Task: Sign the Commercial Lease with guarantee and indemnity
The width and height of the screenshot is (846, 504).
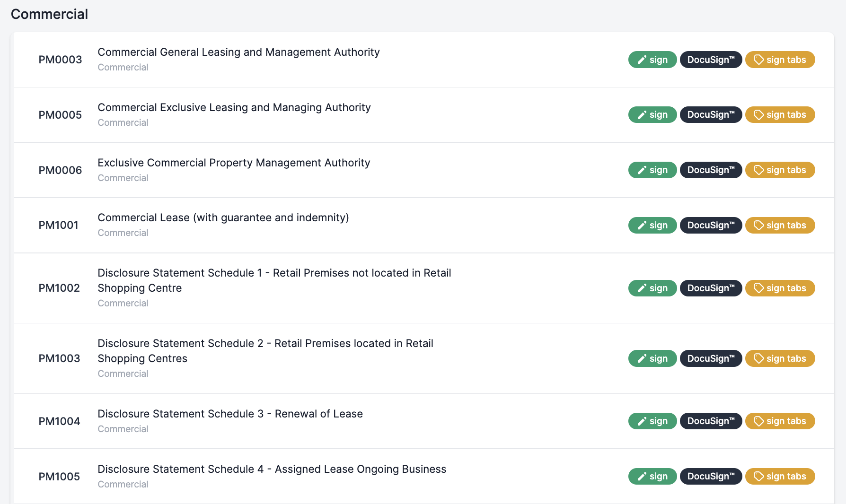Action: pos(652,225)
